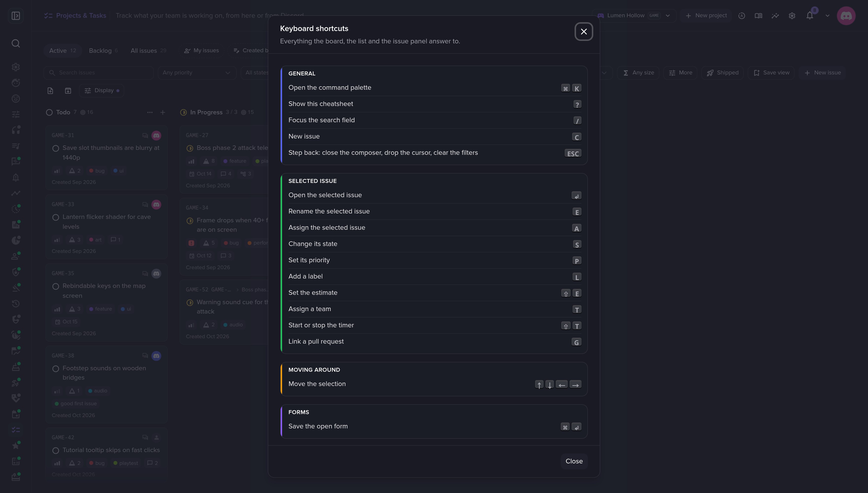Select the My issues filter
This screenshot has width=868, height=493.
click(x=201, y=51)
